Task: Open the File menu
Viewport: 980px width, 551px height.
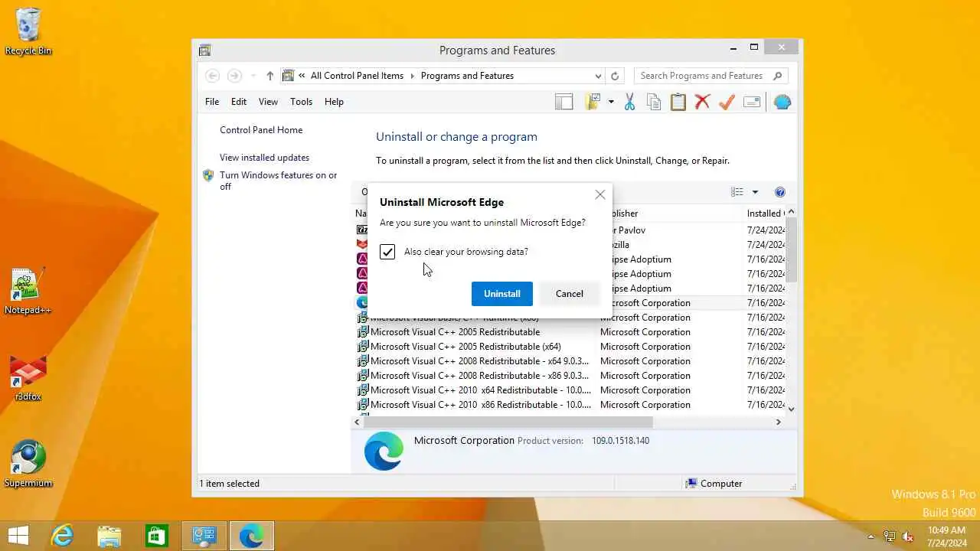Action: pyautogui.click(x=212, y=102)
